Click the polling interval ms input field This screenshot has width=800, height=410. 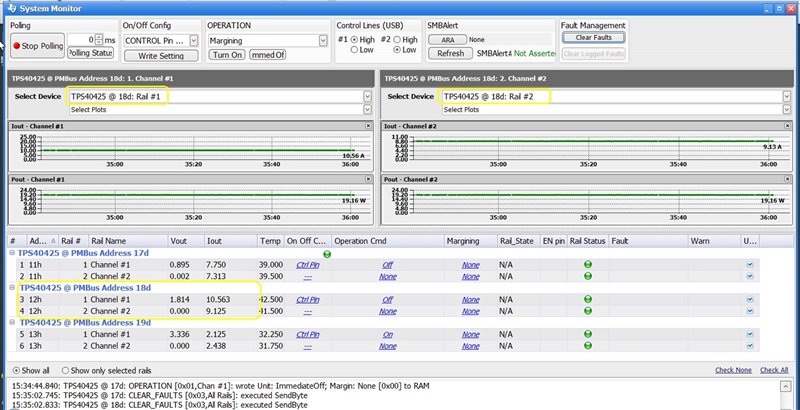(81, 40)
